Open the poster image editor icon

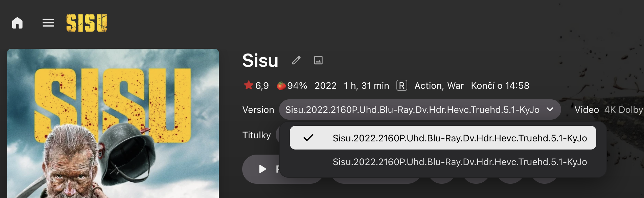tap(318, 60)
